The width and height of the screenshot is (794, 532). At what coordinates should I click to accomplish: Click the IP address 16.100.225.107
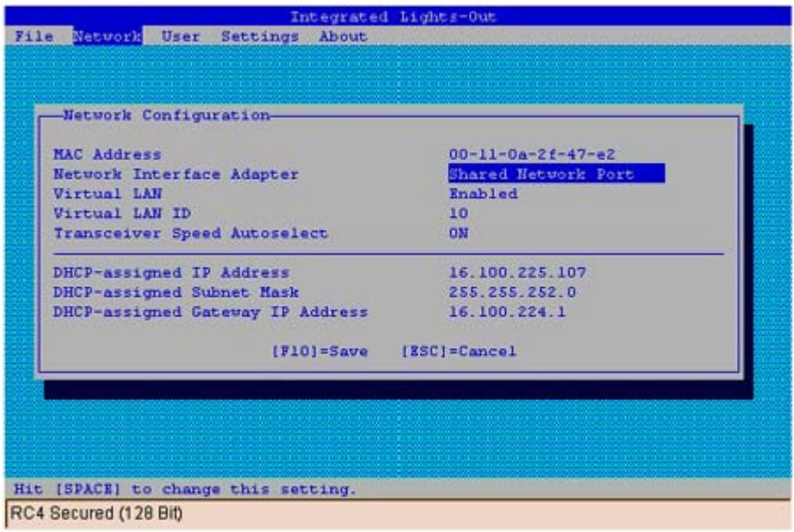[x=517, y=272]
